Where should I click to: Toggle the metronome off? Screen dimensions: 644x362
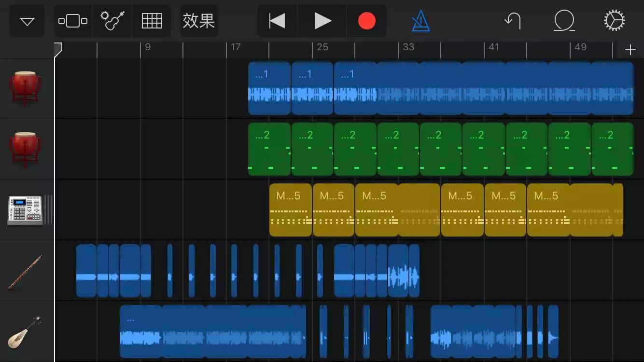420,21
